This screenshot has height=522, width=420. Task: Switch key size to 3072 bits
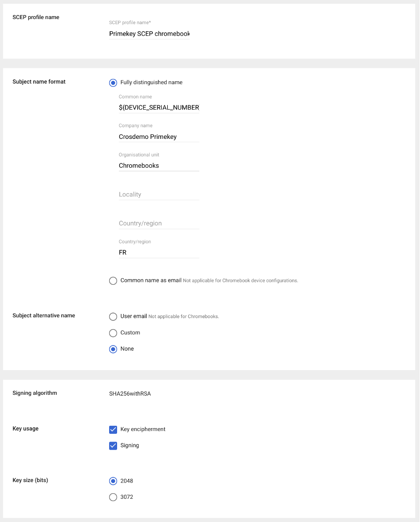(x=113, y=497)
